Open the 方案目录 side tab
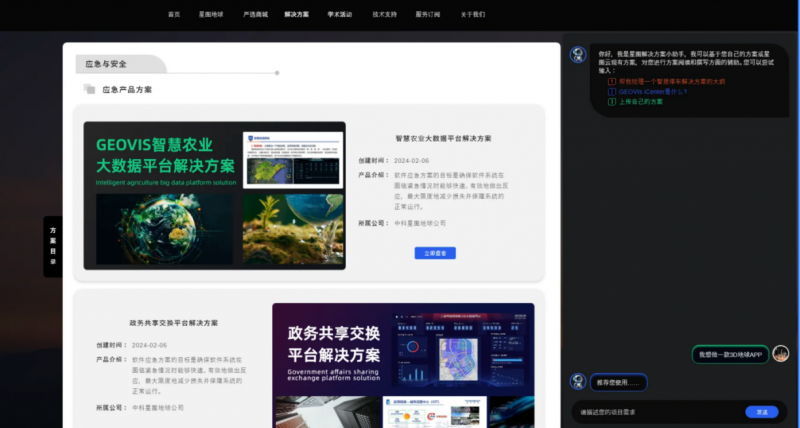 [53, 246]
